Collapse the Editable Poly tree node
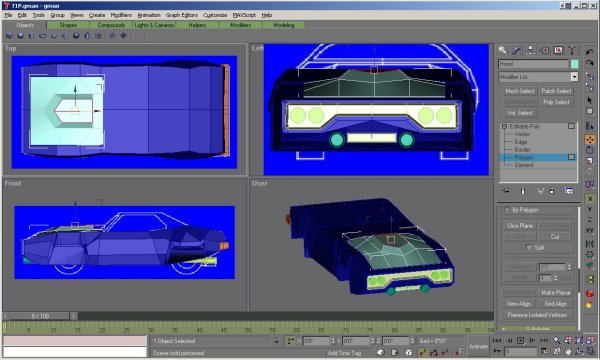 pyautogui.click(x=504, y=126)
